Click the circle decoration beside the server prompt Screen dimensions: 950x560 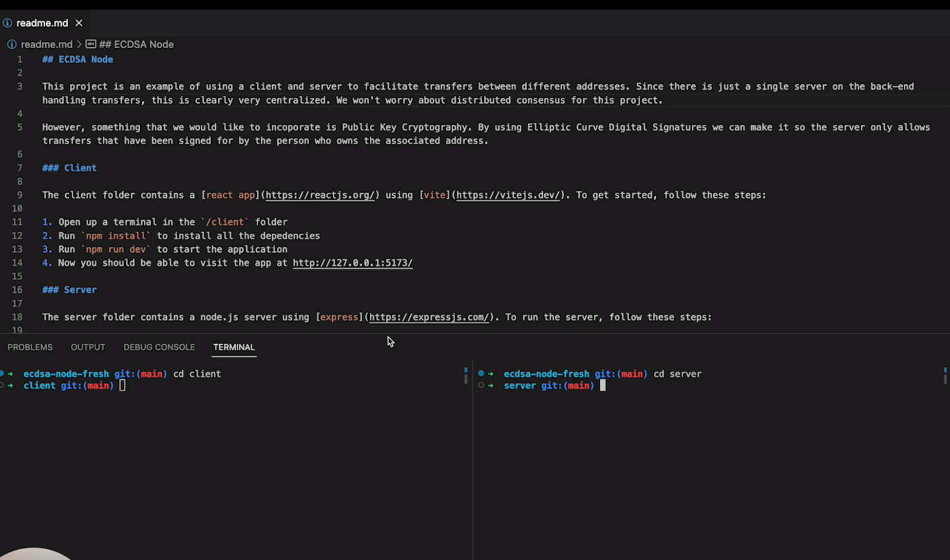point(481,385)
